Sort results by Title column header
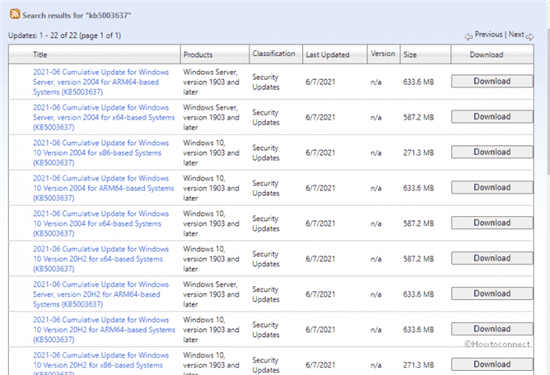This screenshot has width=550, height=375. pyautogui.click(x=40, y=54)
